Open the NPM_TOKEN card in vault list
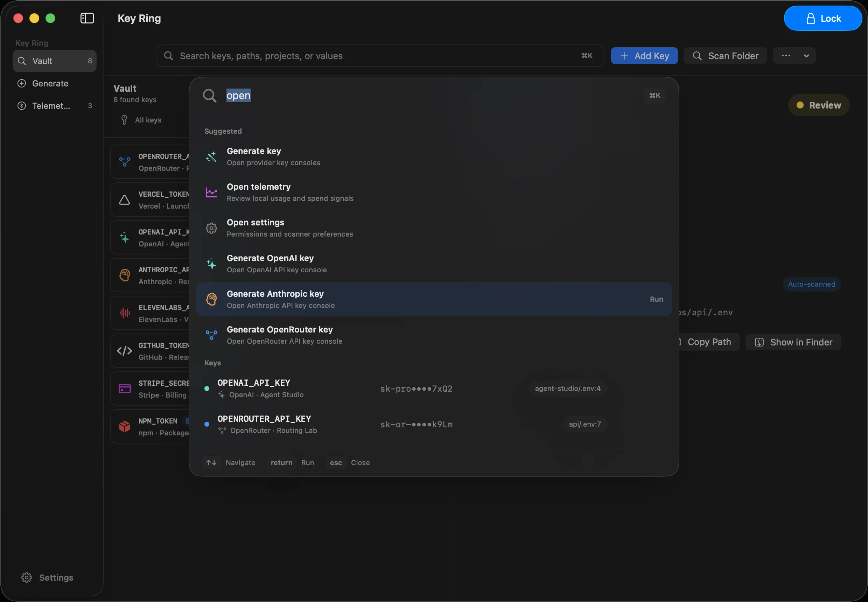Screen dimensions: 868x602 [x=150, y=426]
